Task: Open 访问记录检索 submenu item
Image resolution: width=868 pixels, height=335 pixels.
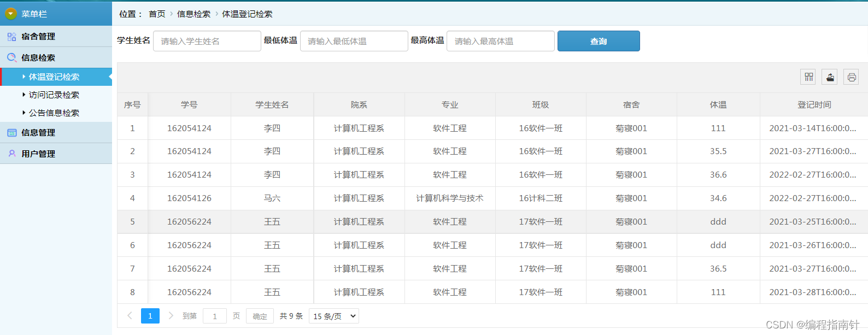Action: pos(56,95)
